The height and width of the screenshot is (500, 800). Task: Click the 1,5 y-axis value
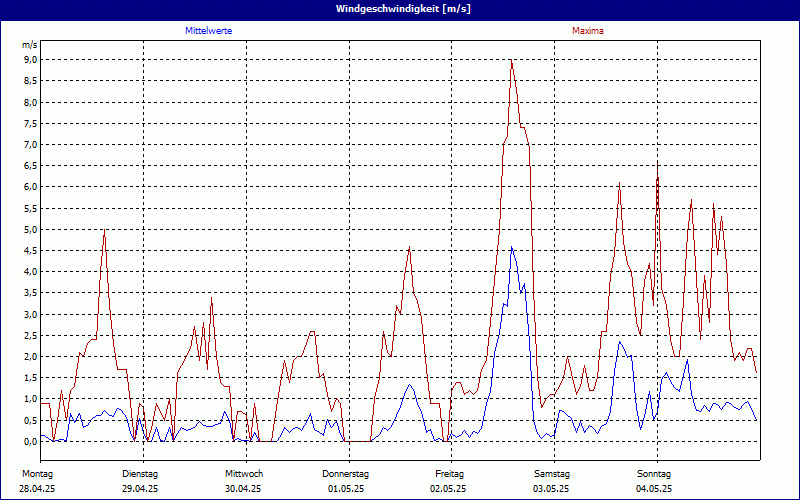pos(30,378)
